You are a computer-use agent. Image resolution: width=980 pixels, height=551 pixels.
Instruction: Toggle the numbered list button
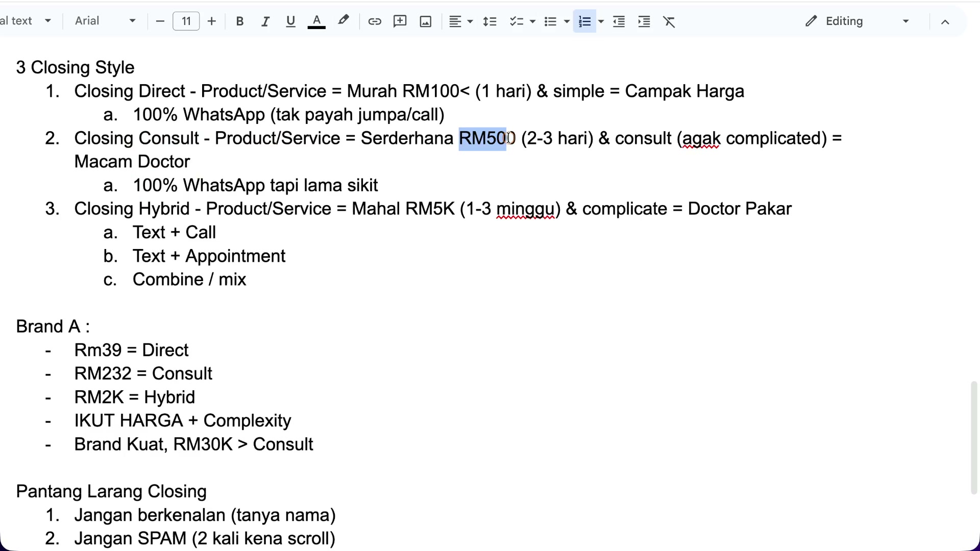click(x=585, y=21)
